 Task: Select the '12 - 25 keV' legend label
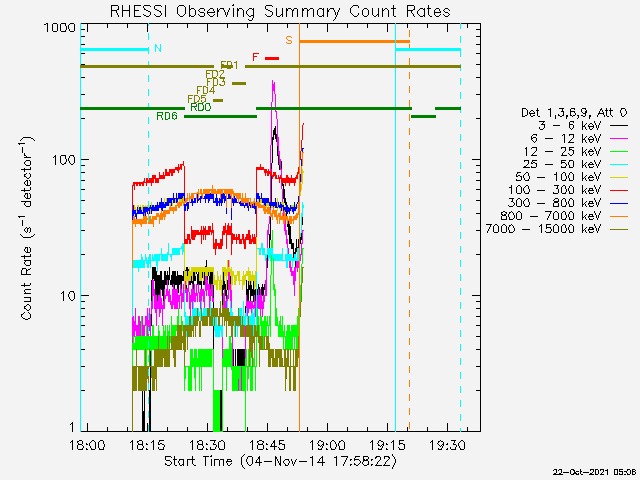click(x=562, y=151)
